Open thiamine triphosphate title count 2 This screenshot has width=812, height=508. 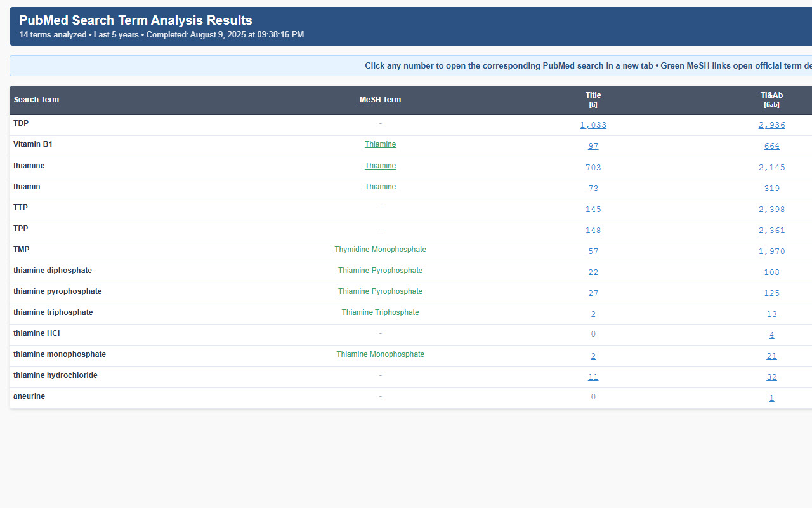[x=593, y=314]
